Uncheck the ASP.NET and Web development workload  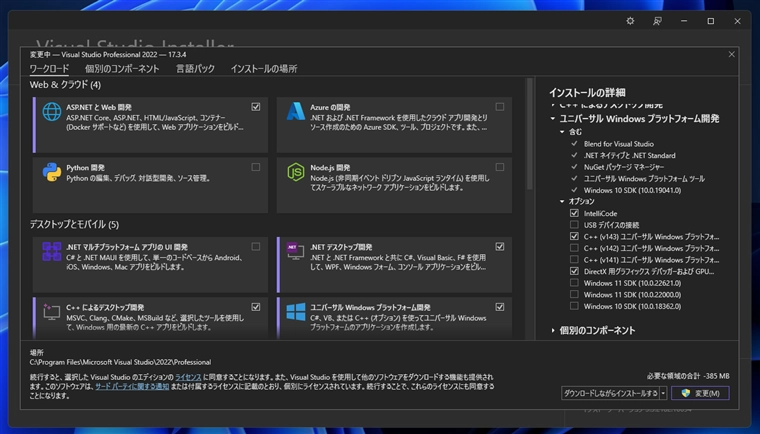click(x=255, y=107)
